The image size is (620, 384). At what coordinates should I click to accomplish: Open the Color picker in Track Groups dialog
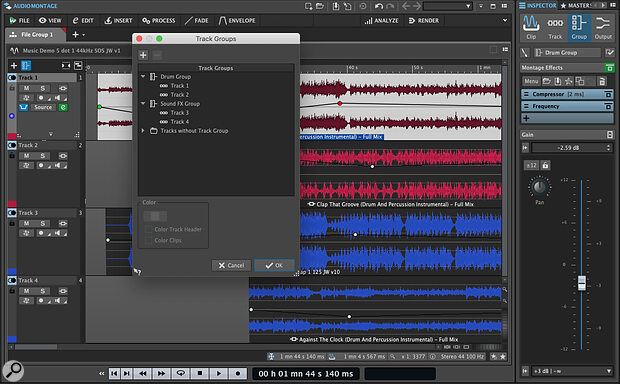point(155,216)
